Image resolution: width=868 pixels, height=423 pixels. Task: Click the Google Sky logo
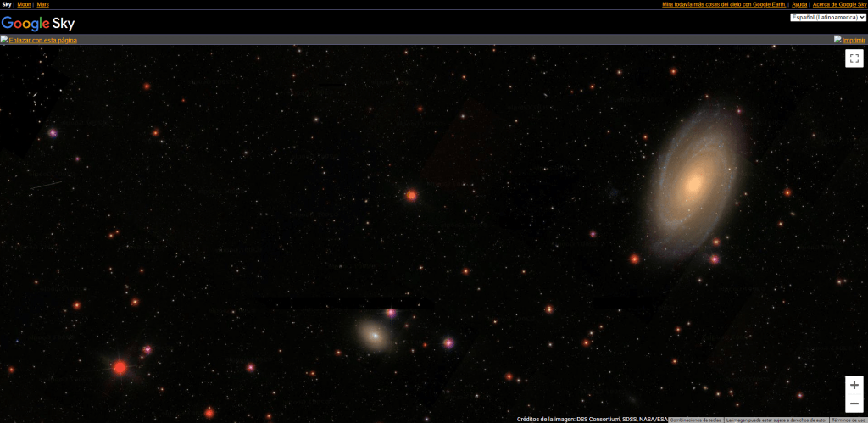point(38,23)
